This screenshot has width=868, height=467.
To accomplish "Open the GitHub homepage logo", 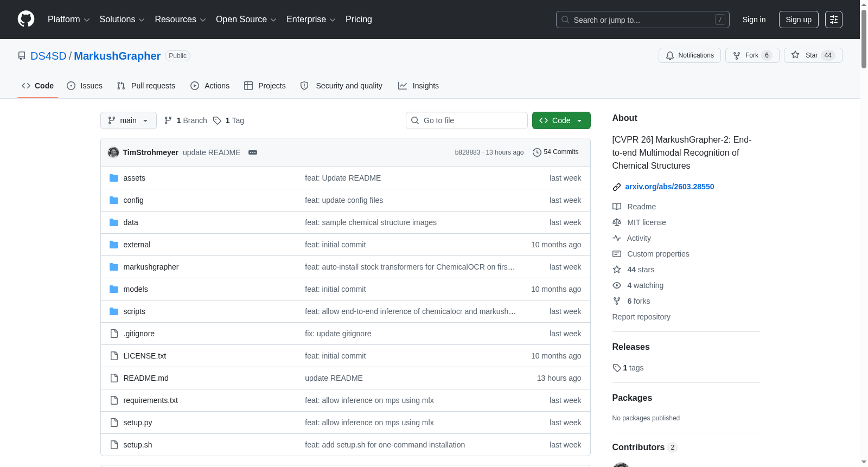I will [26, 20].
